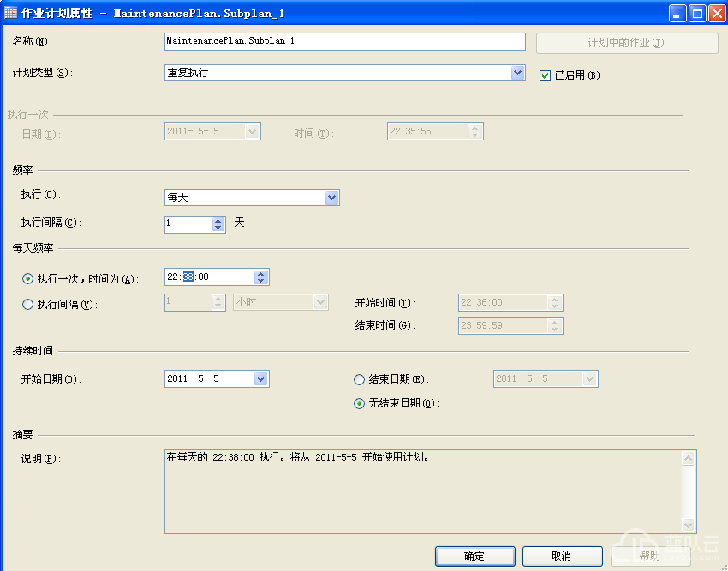Select the 执行间隔 radio option
The height and width of the screenshot is (571, 728).
click(x=28, y=304)
